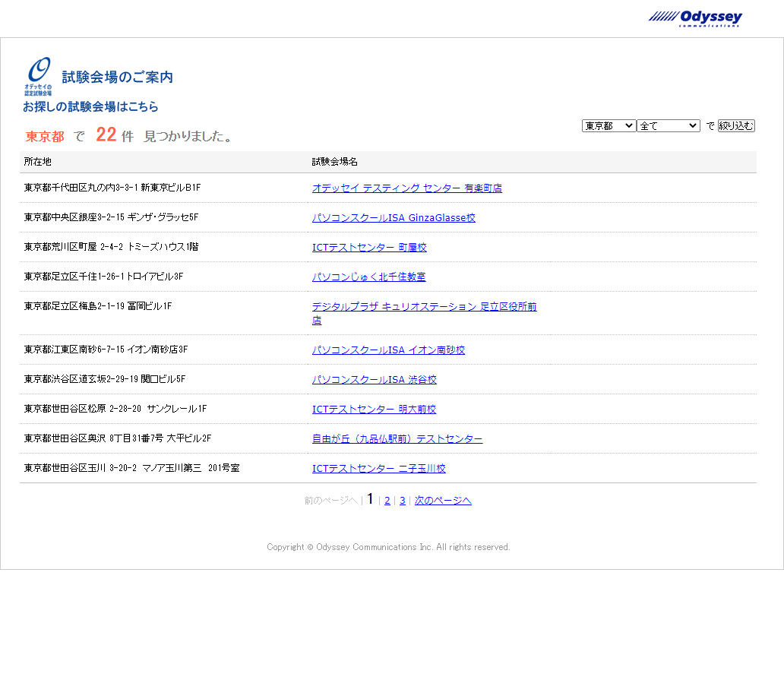Click the disabled 前のページへ text

[x=330, y=501]
